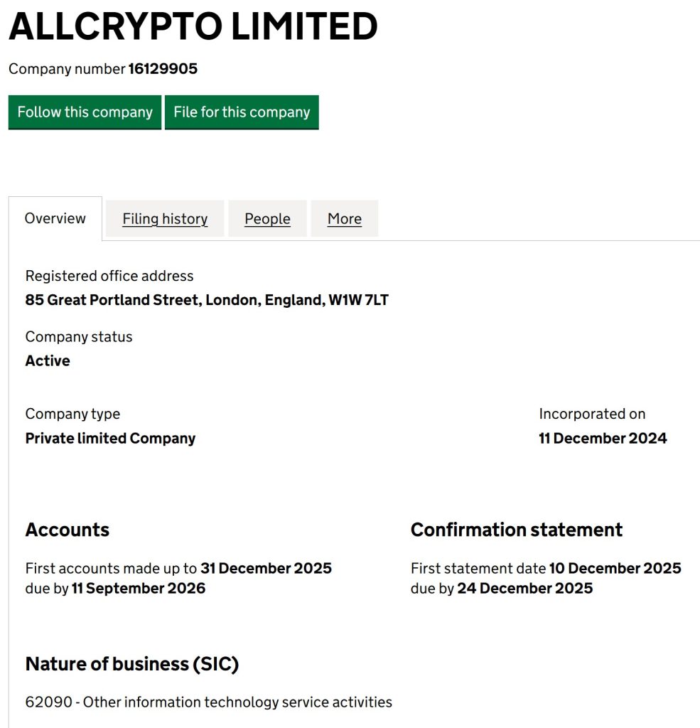Click the accounts due date 11 September 2026
Screen dimensions: 700x728
click(138, 588)
